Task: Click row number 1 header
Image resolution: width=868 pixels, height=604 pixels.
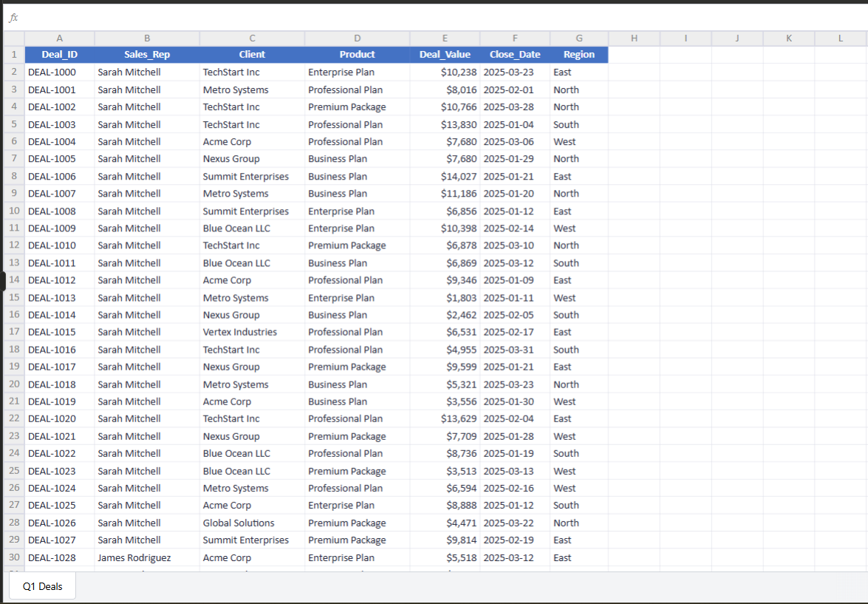Action: tap(13, 54)
